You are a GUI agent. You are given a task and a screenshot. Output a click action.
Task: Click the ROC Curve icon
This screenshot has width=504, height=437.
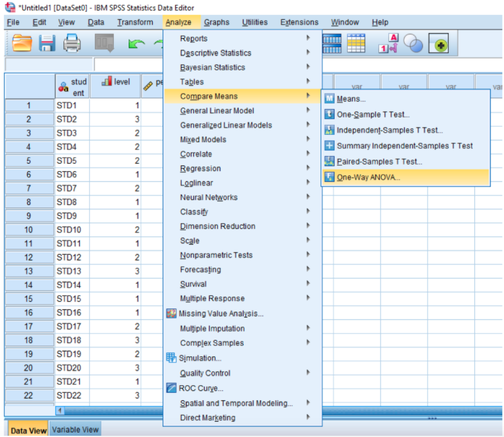(x=171, y=388)
